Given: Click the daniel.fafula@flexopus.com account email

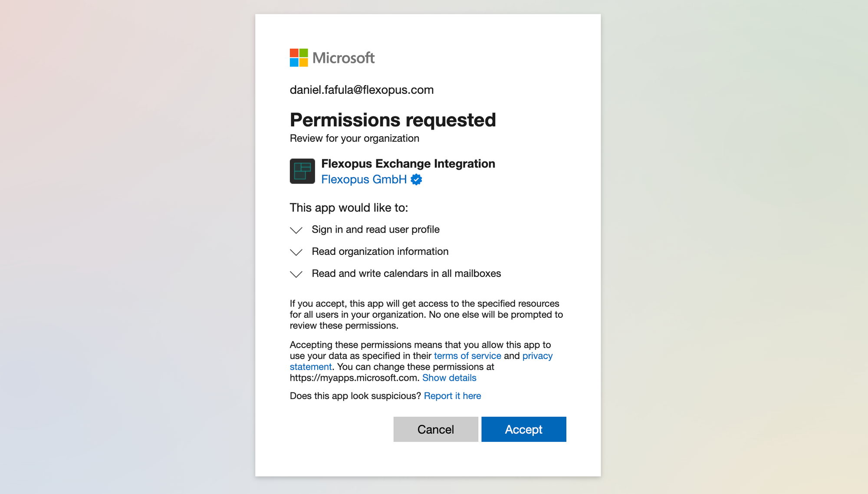Looking at the screenshot, I should click(362, 90).
